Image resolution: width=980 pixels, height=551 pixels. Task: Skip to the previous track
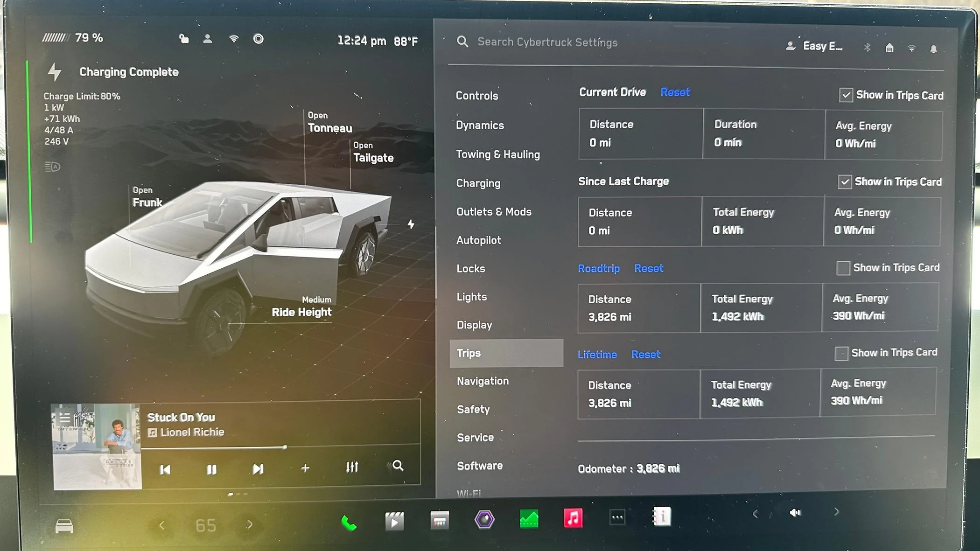click(x=165, y=470)
